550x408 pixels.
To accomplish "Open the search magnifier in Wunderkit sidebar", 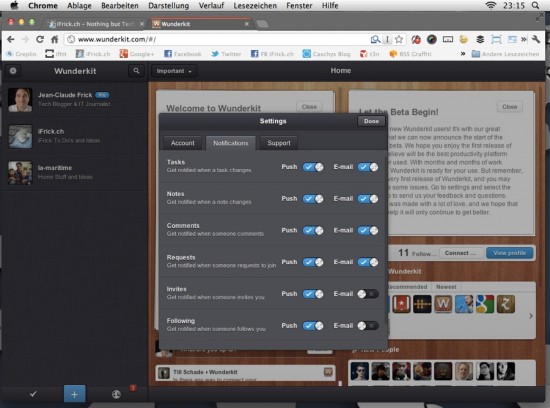I will coord(136,71).
